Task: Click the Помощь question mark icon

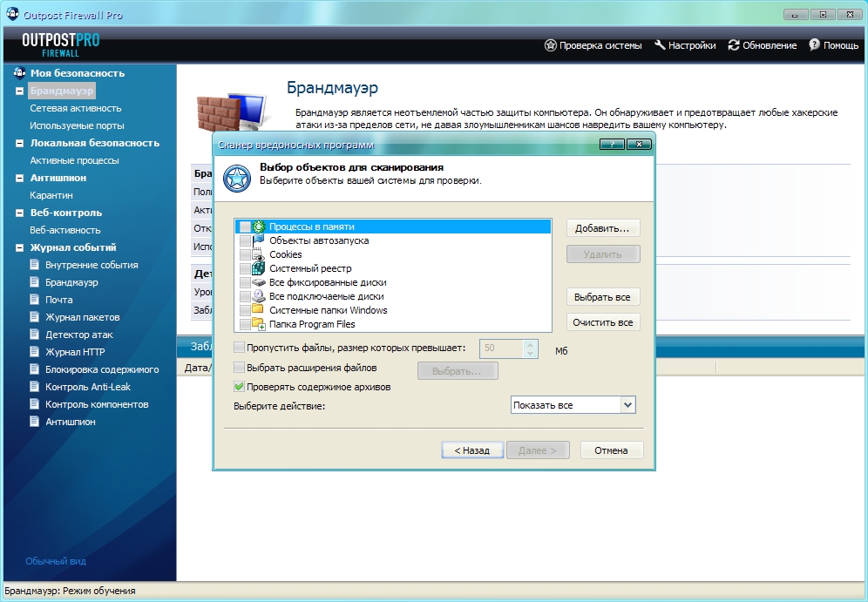Action: pos(814,44)
